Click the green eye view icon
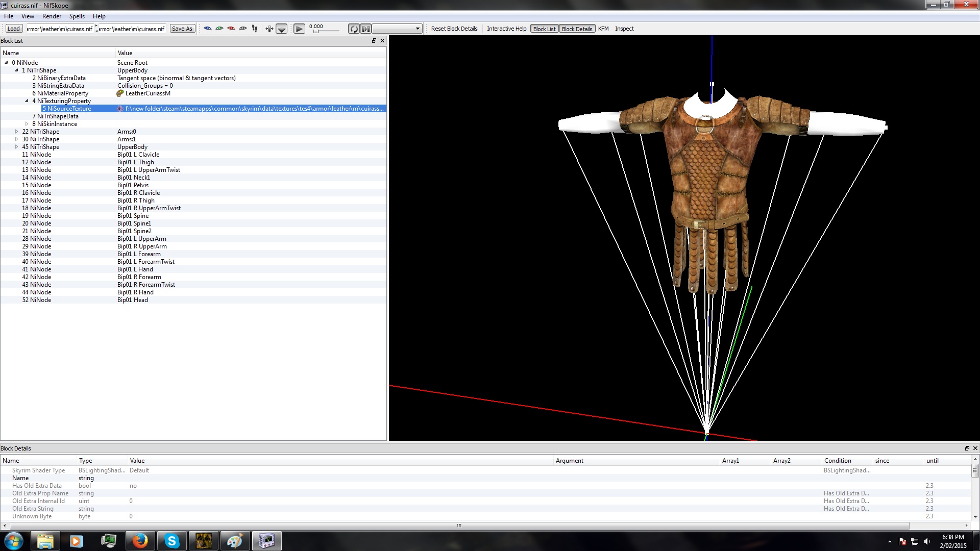This screenshot has width=980, height=551. pos(219,29)
